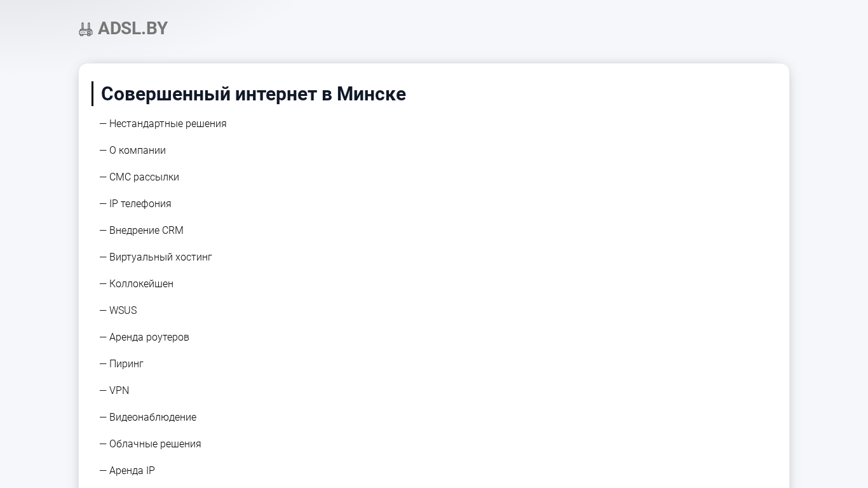Open the VPN service link
Viewport: 868px width, 488px height.
click(x=119, y=391)
